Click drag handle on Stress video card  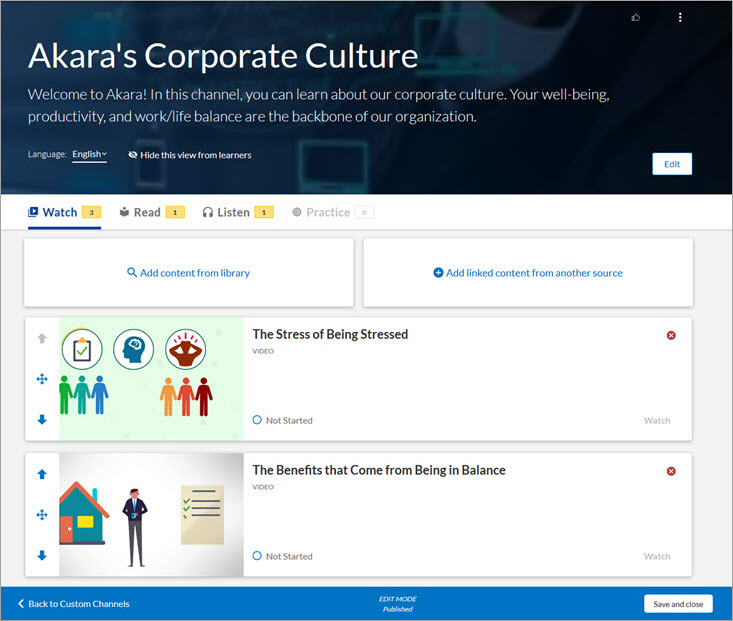pos(42,379)
